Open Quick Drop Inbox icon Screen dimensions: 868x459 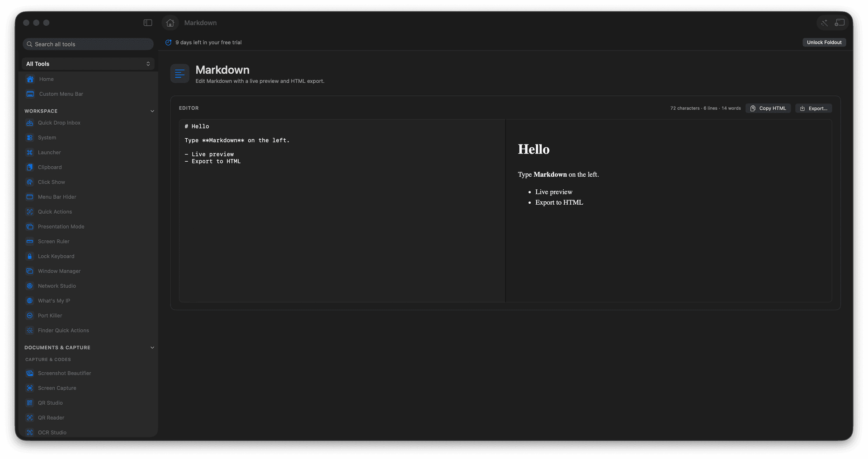30,123
